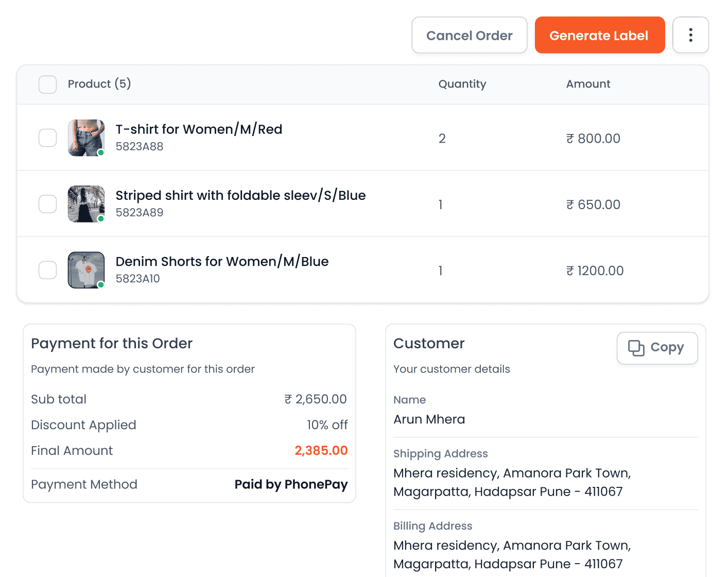Toggle the select-all Product checkbox

pos(48,84)
